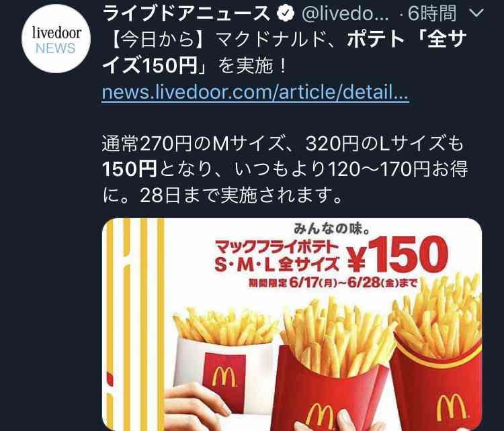Open the ライブドアニュース account name
Image resolution: width=504 pixels, height=431 pixels.
187,13
